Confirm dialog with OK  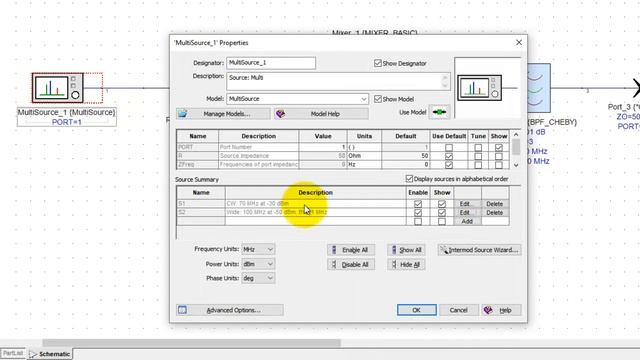(x=416, y=310)
